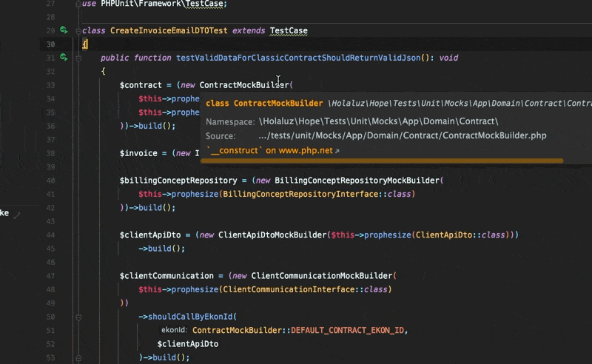Open the `__construct` on www.php.net link
Screen dimensions: 592x364
269,151
